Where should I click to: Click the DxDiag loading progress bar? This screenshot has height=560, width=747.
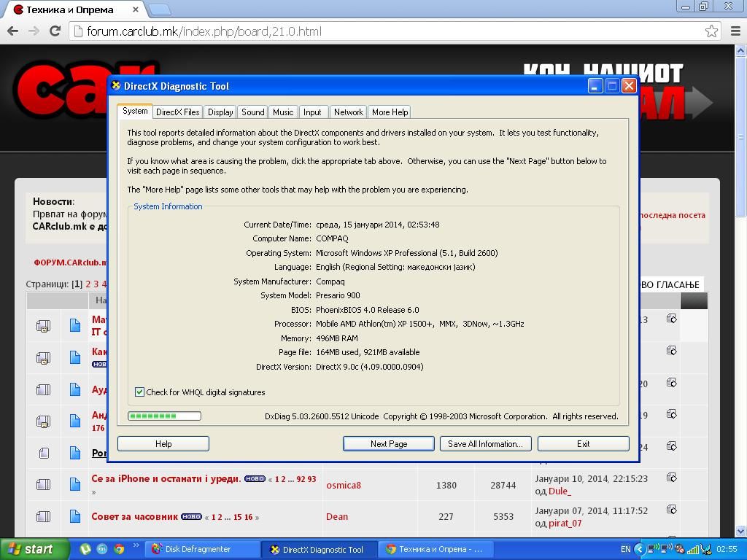coord(164,416)
